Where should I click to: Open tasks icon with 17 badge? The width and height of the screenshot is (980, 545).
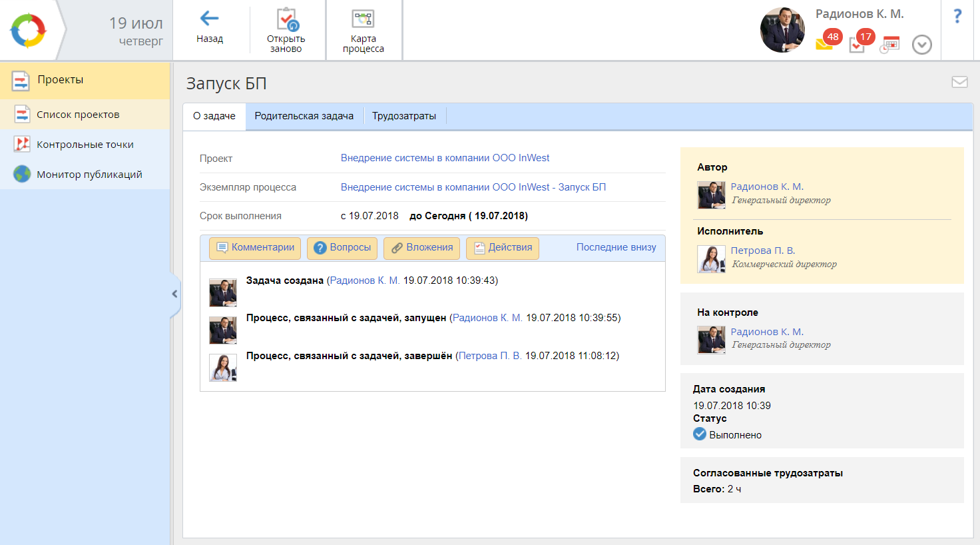tap(857, 44)
